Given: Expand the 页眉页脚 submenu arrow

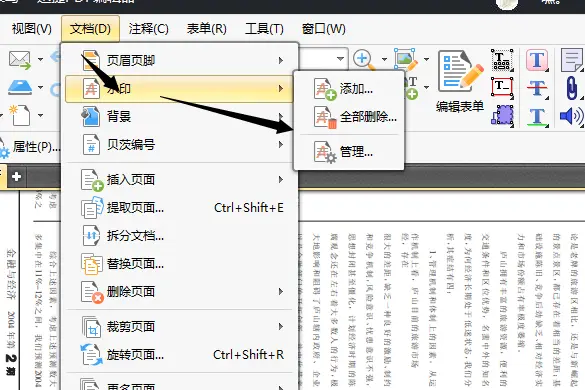Looking at the screenshot, I should 281,60.
